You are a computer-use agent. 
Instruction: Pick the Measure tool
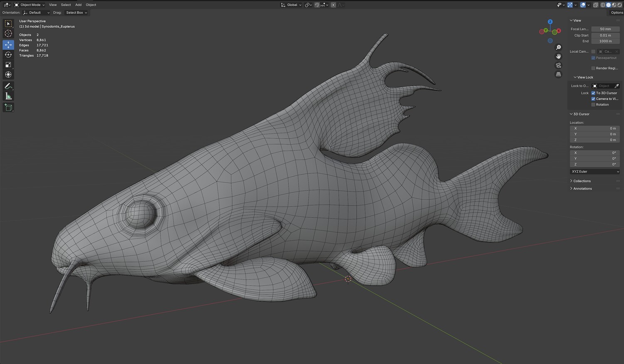click(x=8, y=96)
